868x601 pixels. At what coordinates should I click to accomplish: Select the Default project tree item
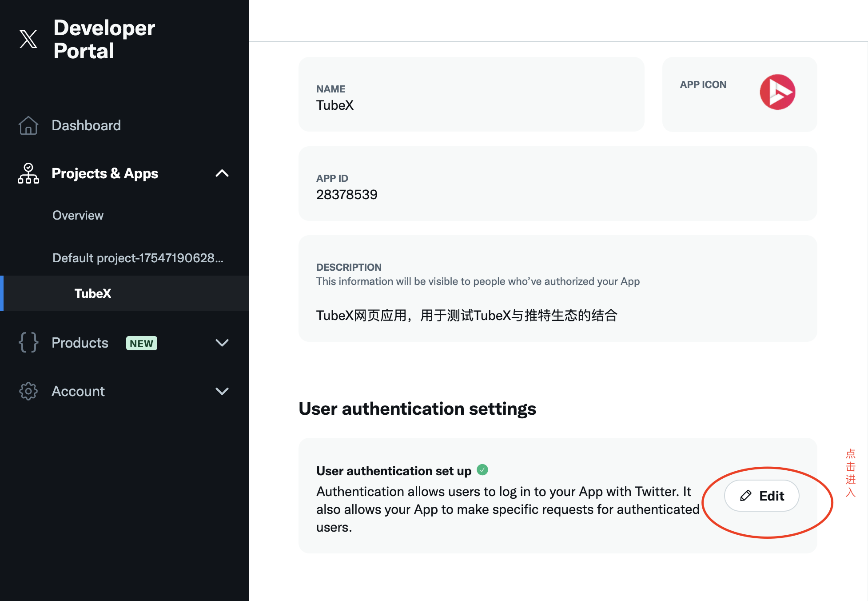pyautogui.click(x=138, y=258)
